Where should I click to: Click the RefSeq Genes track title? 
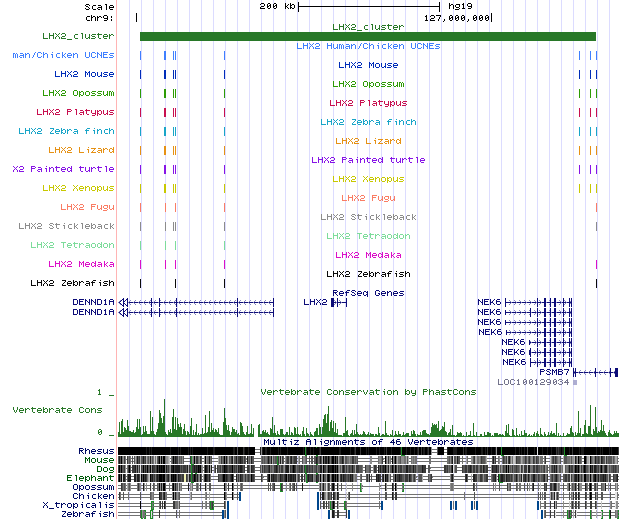[367, 293]
